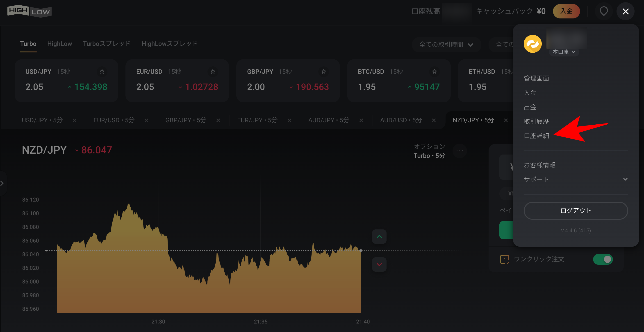This screenshot has width=644, height=332.
Task: Close the GBP/JPY・5分 chart tab
Action: (x=218, y=121)
